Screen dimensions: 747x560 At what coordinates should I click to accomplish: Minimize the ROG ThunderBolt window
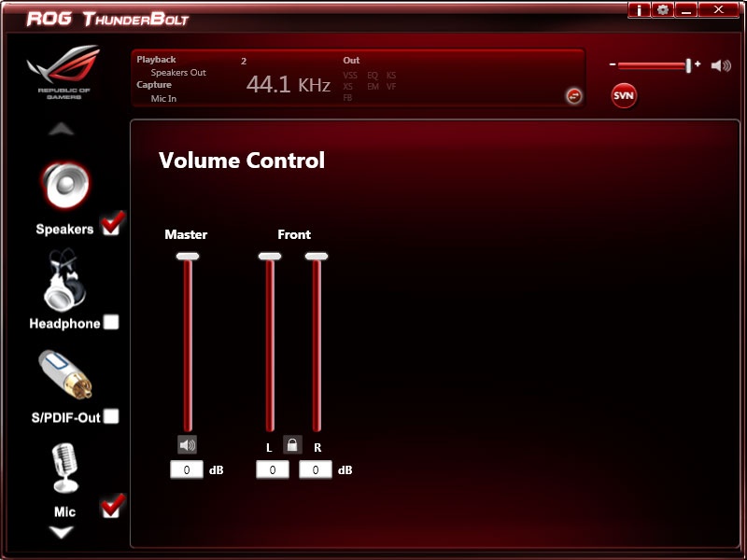(x=686, y=9)
